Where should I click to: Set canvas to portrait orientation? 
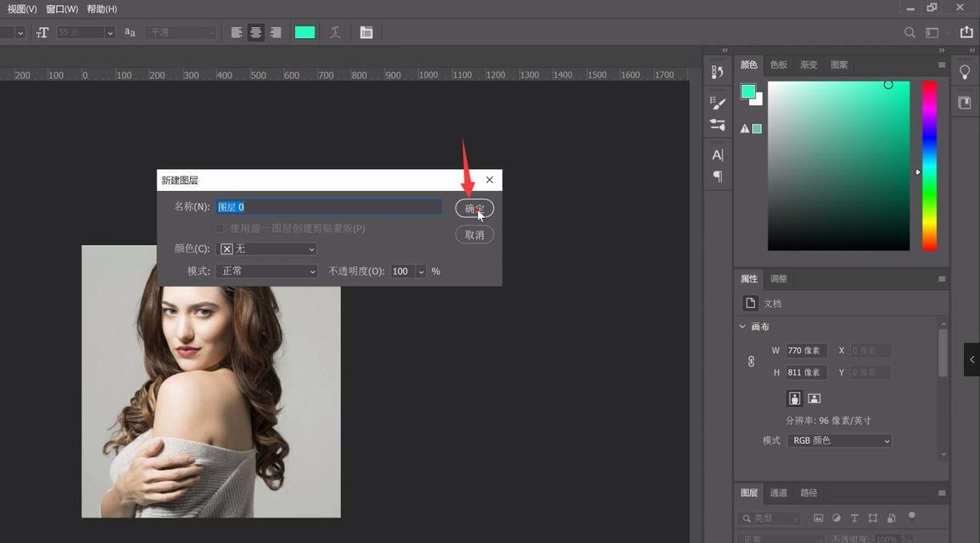[x=793, y=398]
